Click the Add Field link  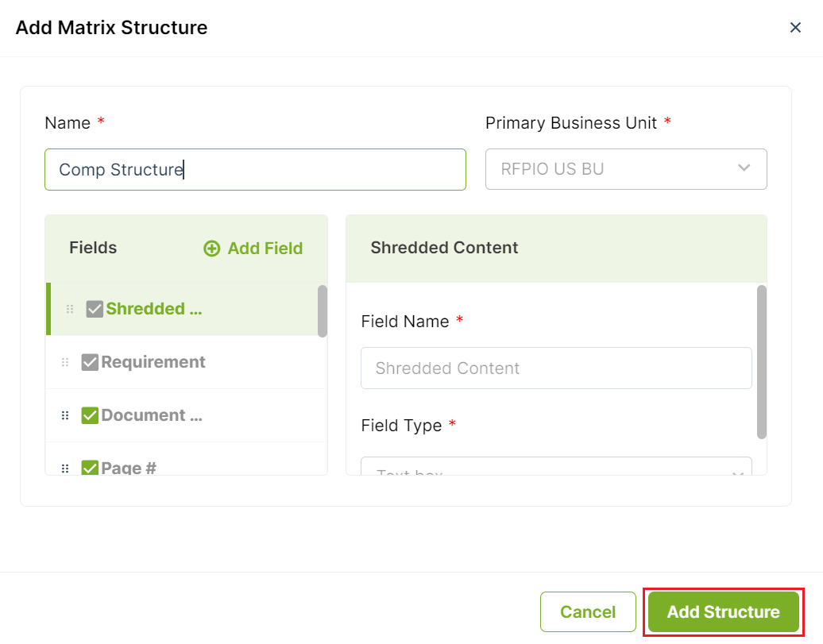pyautogui.click(x=253, y=249)
